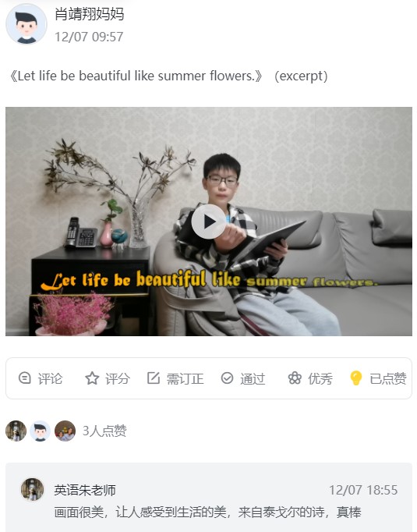The width and height of the screenshot is (417, 532).
Task: Select the 需订正 label text
Action: [x=185, y=378]
